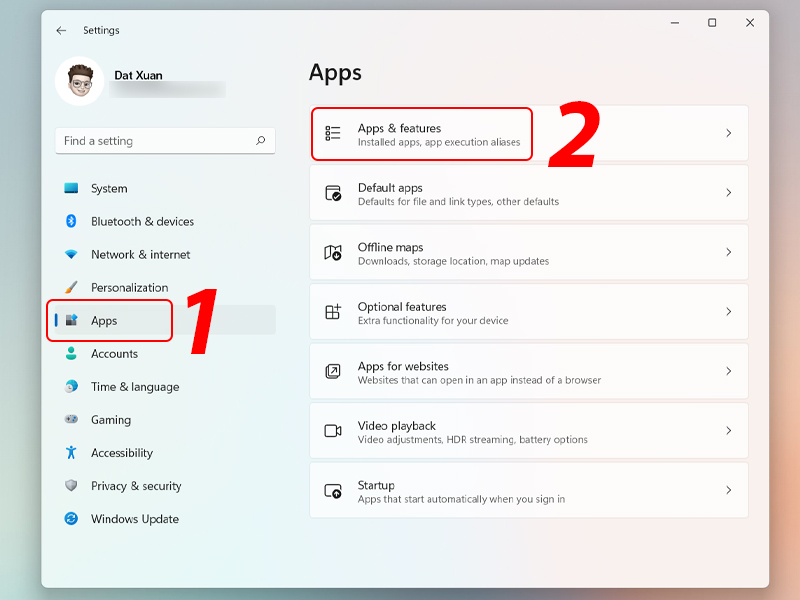Screen dimensions: 800x600
Task: Open the Apps for websites title
Action: (403, 366)
